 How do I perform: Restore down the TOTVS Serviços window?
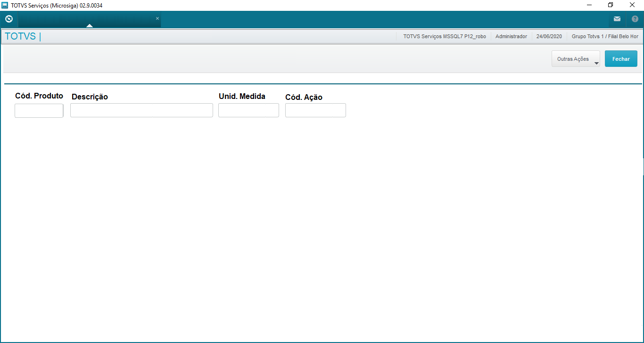(611, 5)
